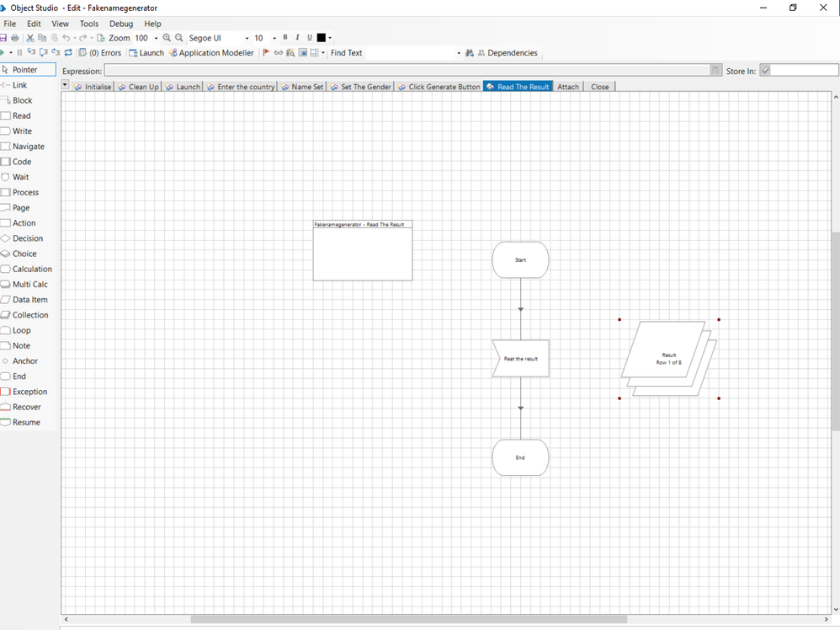The image size is (840, 630).
Task: Click the Find Text input field
Action: tap(410, 52)
